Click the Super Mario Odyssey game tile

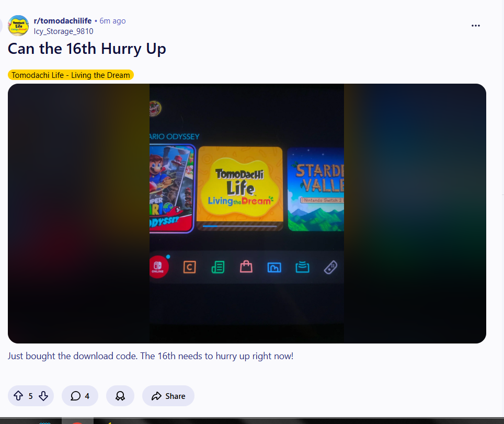click(172, 188)
